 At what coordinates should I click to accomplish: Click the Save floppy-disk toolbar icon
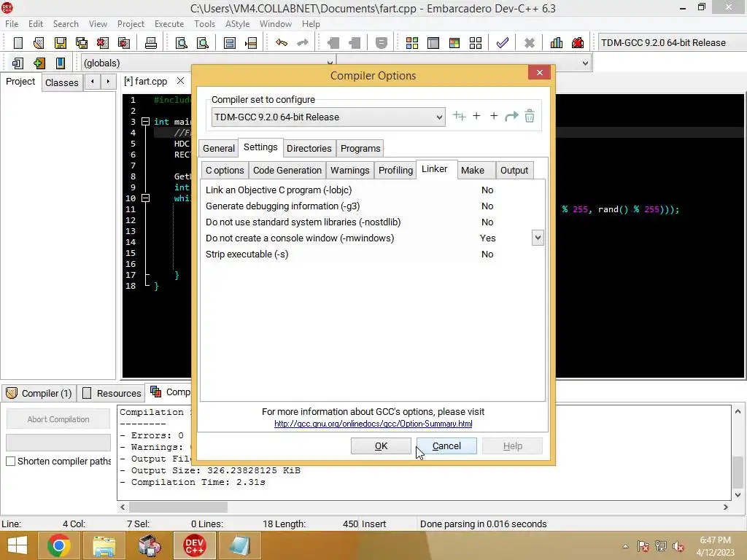click(60, 43)
